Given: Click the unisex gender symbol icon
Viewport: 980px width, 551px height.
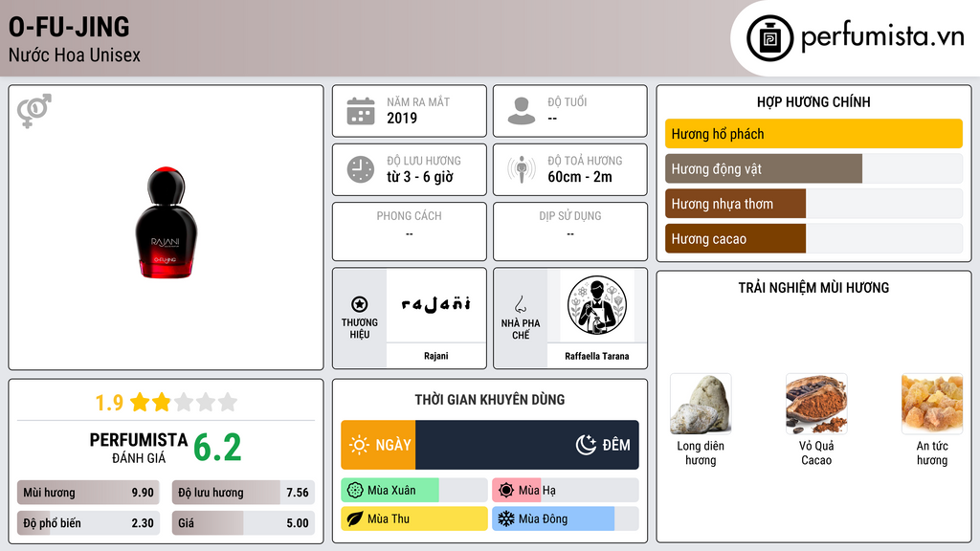Looking at the screenshot, I should pos(33,111).
